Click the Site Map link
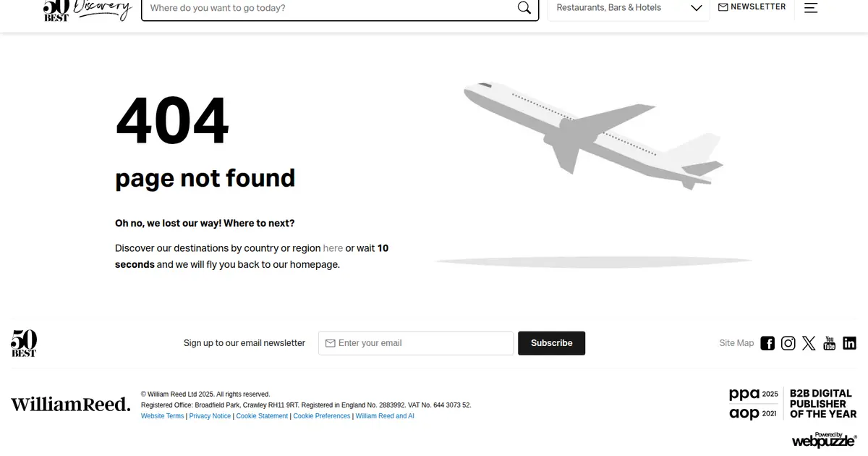Image resolution: width=868 pixels, height=456 pixels. [x=736, y=343]
